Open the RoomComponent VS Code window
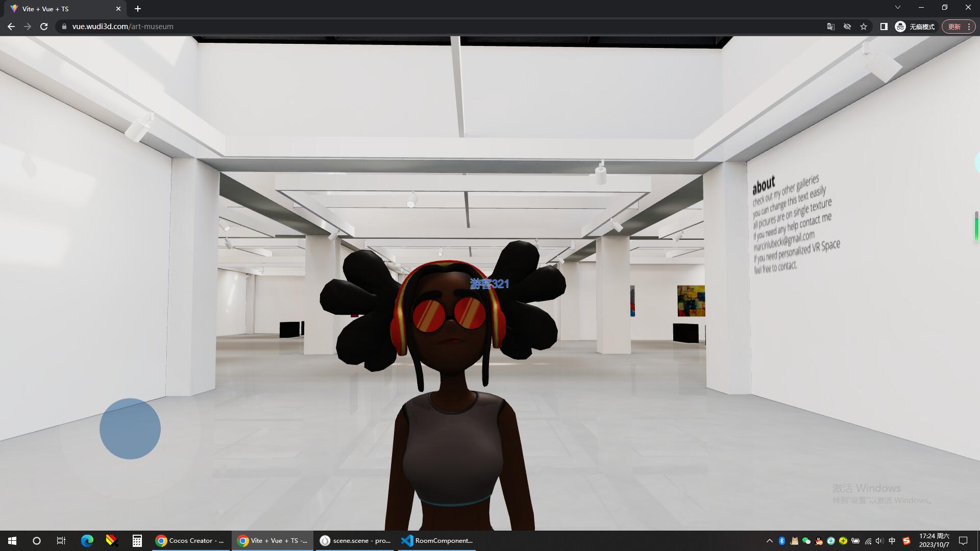The width and height of the screenshot is (980, 551). [x=437, y=541]
